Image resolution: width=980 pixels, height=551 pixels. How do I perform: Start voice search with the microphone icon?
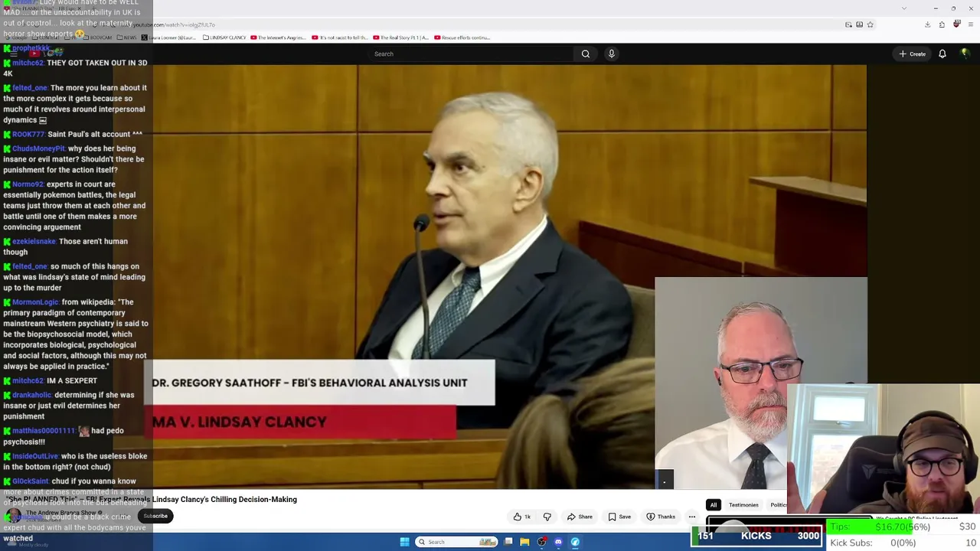point(611,54)
